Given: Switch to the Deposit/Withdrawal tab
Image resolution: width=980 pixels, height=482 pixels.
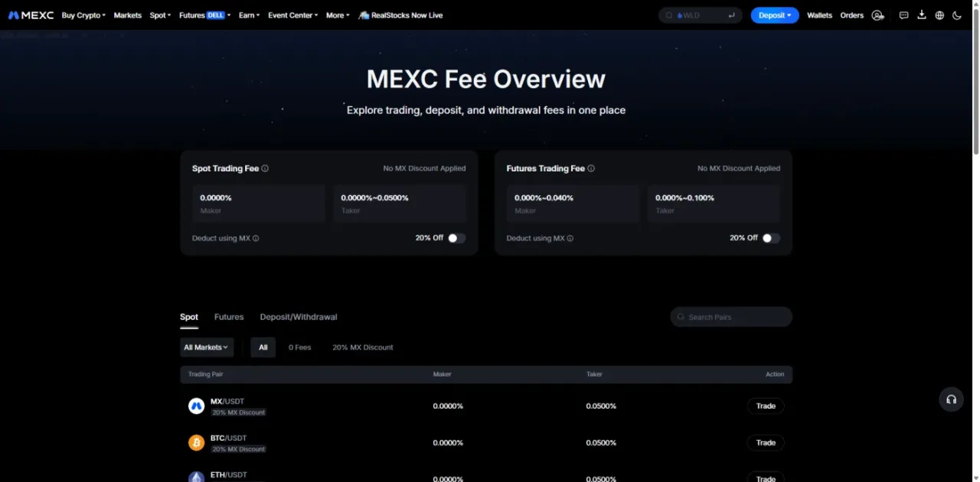Looking at the screenshot, I should tap(299, 317).
